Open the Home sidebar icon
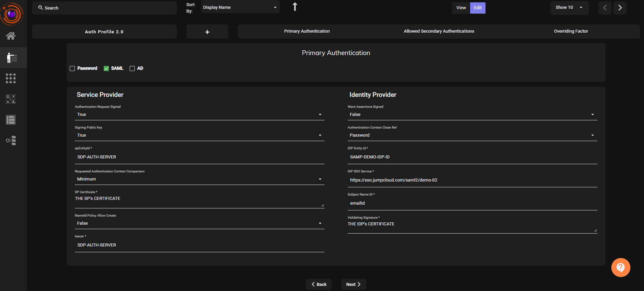644x291 pixels. 11,36
